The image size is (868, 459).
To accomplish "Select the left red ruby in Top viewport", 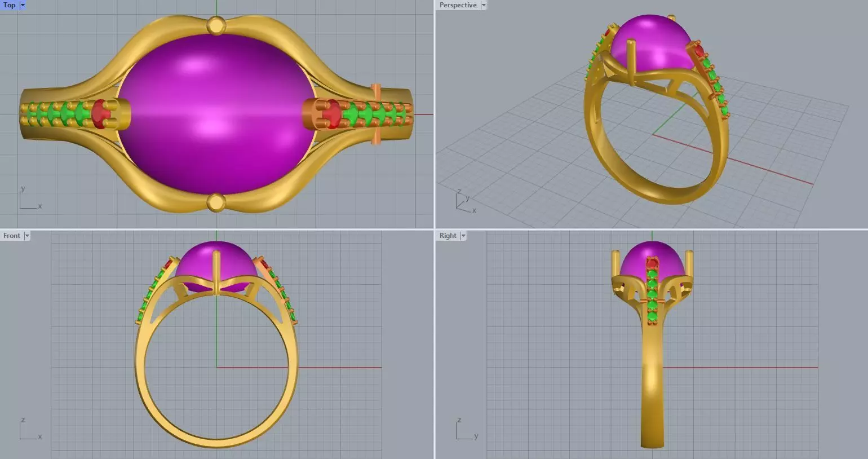I will (x=101, y=114).
